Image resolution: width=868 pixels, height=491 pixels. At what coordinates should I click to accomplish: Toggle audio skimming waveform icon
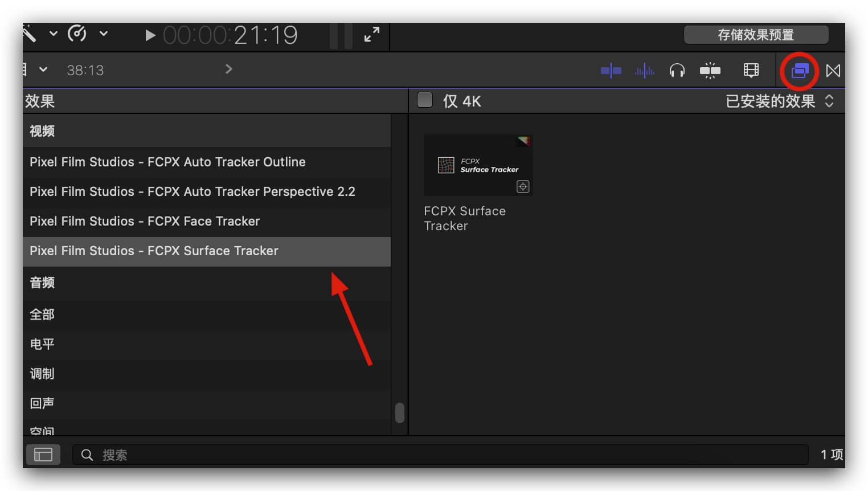point(645,71)
